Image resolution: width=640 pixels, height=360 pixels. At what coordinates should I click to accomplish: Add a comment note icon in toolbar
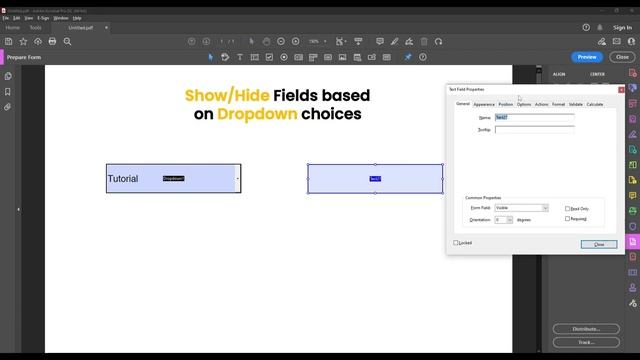coord(380,41)
